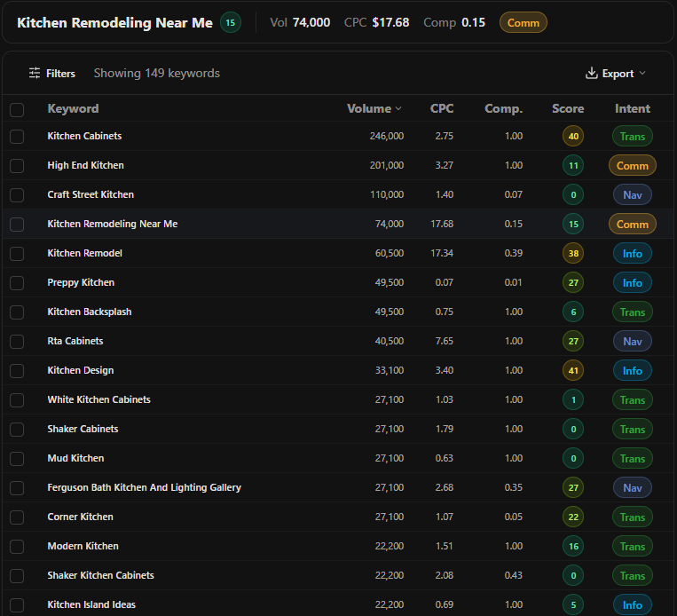Click score badge 6 for Kitchen Backsplash

573,312
